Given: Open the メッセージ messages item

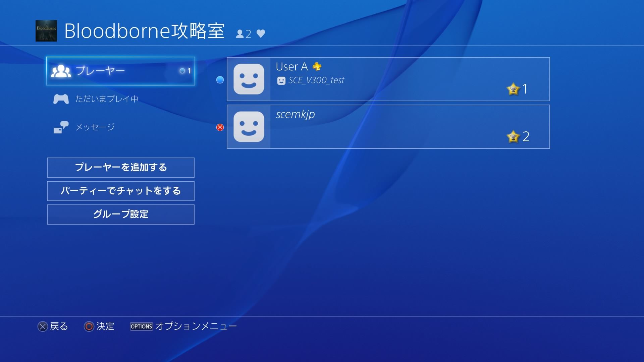Looking at the screenshot, I should tap(95, 127).
